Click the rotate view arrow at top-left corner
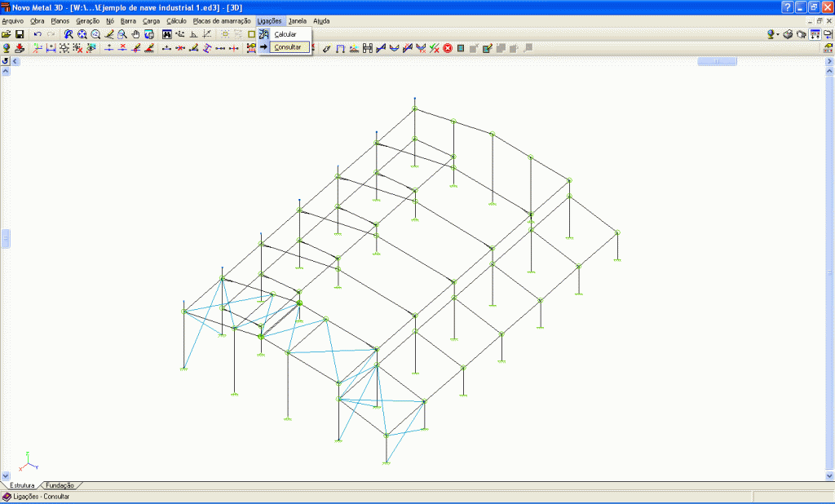 coord(5,61)
